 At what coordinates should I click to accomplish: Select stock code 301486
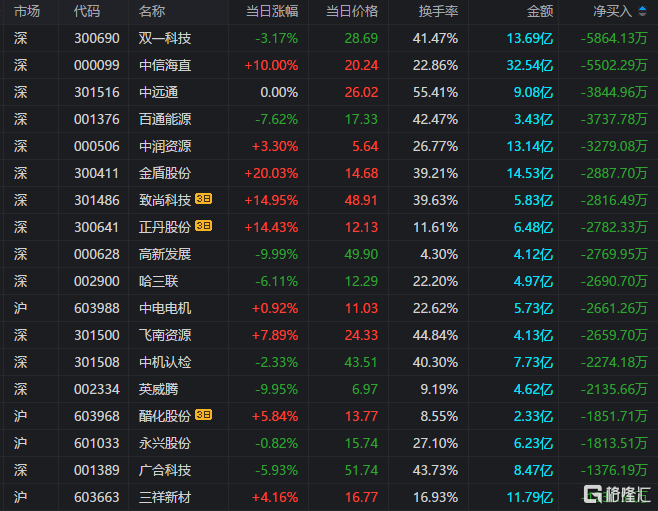coord(97,201)
